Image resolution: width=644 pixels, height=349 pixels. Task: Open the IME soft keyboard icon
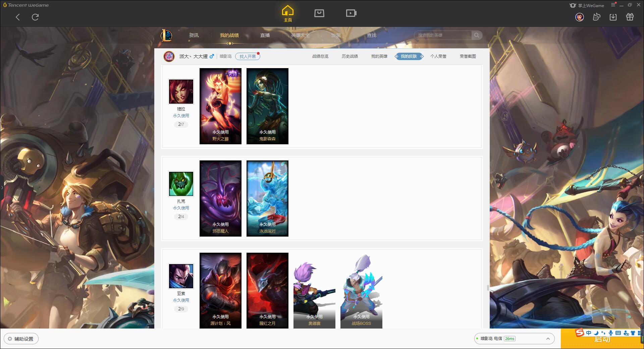pos(618,333)
